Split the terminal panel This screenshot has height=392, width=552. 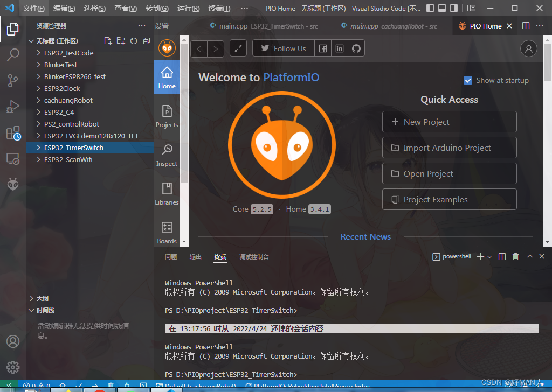coord(502,257)
